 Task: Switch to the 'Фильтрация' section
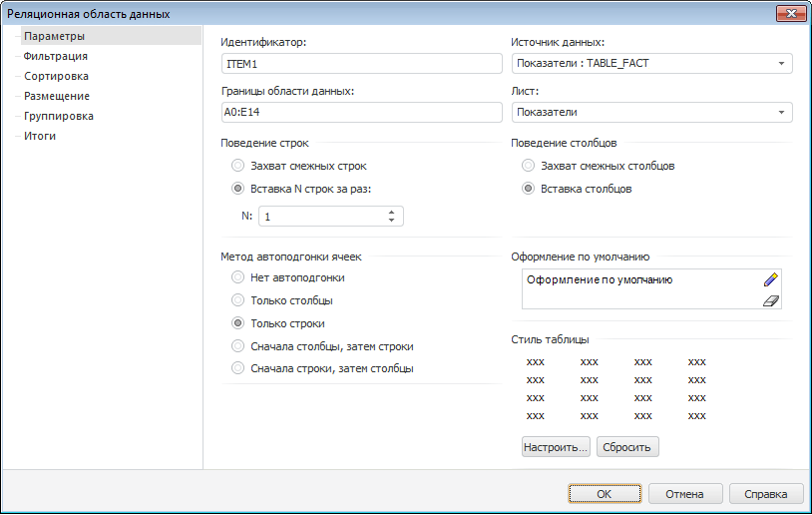click(56, 56)
